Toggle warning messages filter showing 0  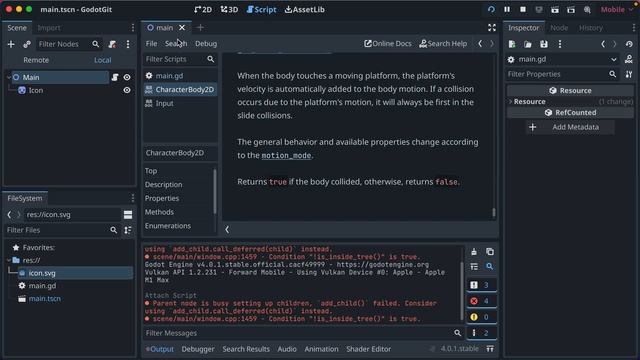(x=481, y=317)
